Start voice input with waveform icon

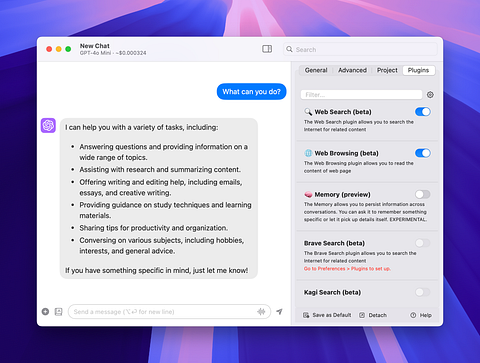point(261,312)
